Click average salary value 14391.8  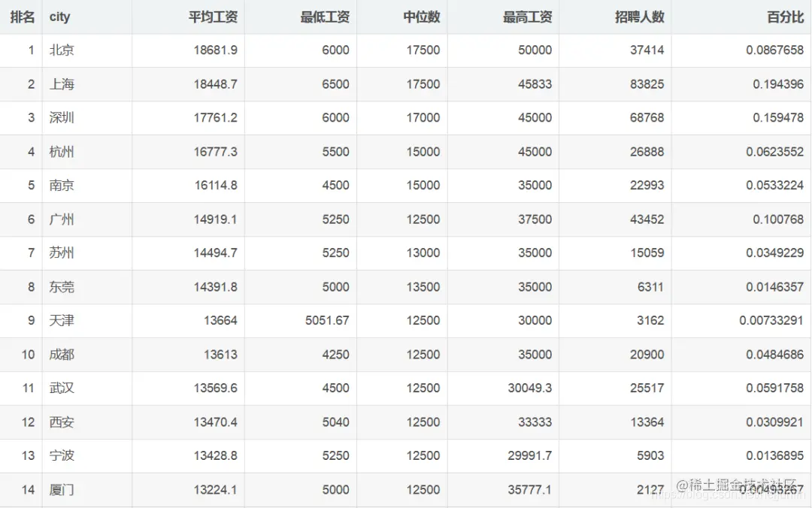click(216, 287)
